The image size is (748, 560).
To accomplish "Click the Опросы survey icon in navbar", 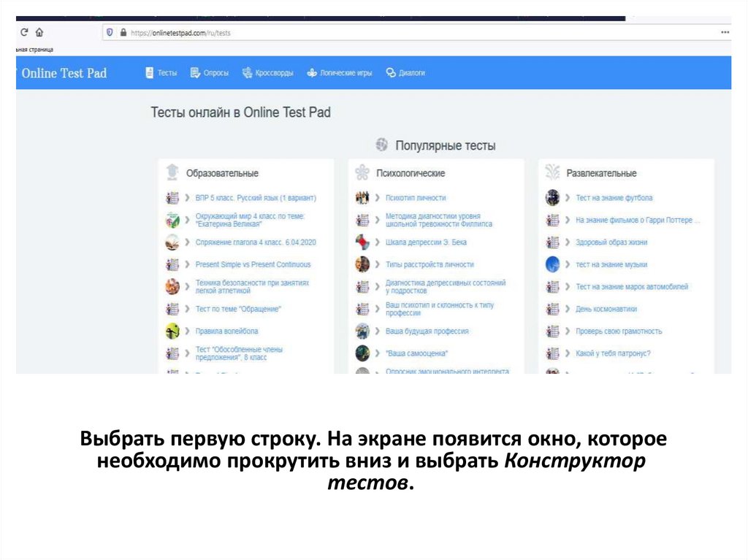I will (195, 72).
